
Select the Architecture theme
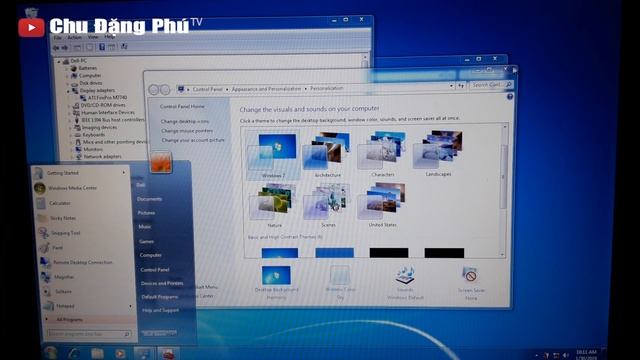pyautogui.click(x=327, y=154)
